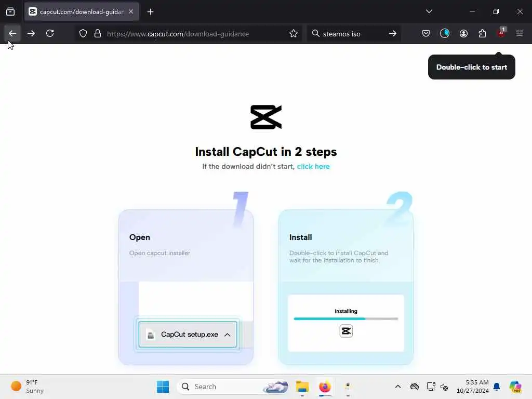Open the uBlock Origin extension icon
This screenshot has width=532, height=399.
[x=501, y=33]
